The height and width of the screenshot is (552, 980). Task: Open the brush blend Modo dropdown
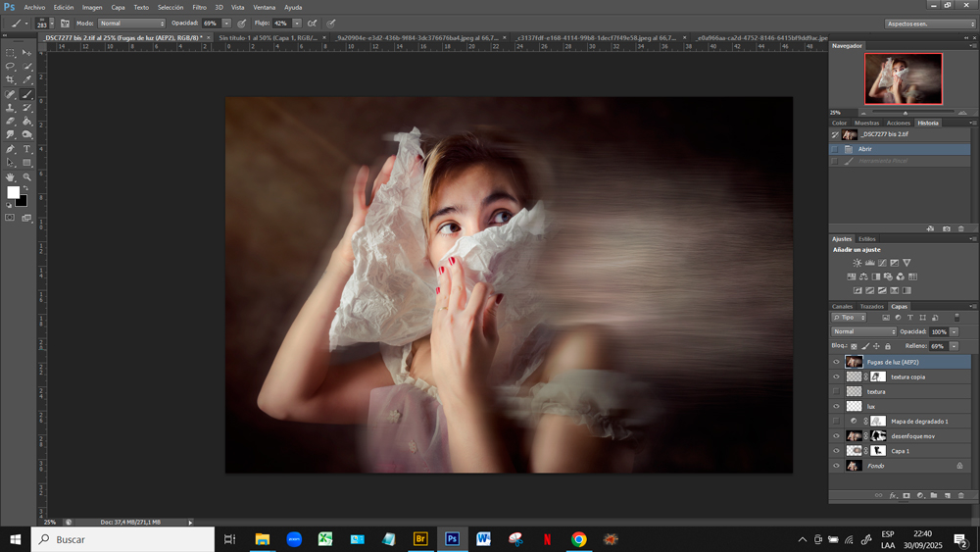[x=132, y=23]
